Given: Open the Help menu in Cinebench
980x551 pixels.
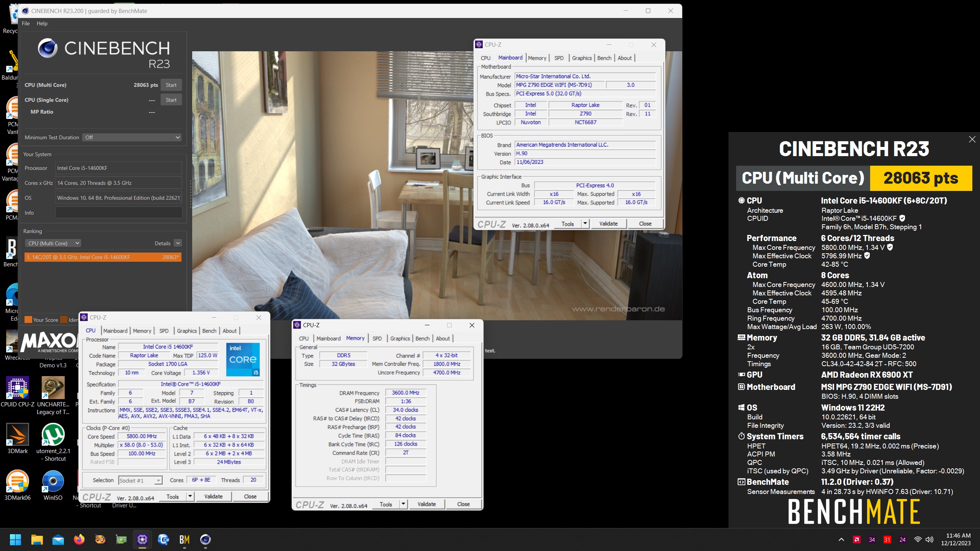Looking at the screenshot, I should tap(42, 23).
